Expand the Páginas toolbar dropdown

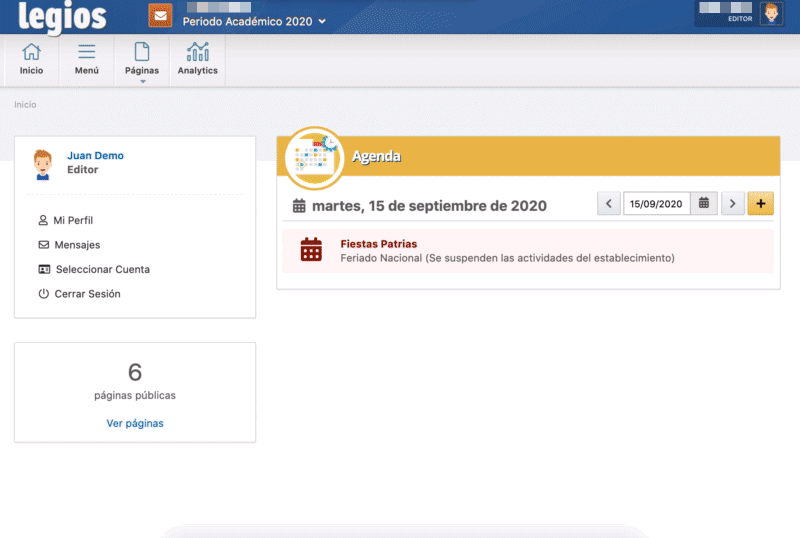142,61
